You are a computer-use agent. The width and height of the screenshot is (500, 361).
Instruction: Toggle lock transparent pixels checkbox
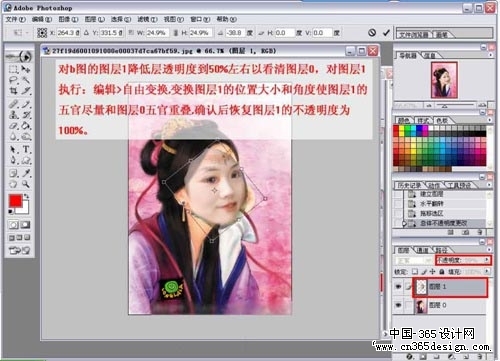[414, 272]
